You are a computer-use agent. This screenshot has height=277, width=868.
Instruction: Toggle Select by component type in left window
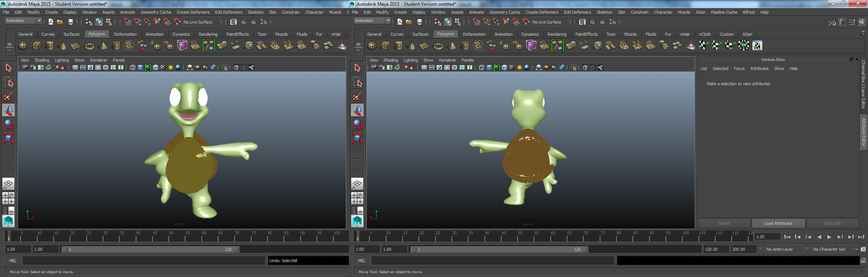tap(109, 22)
